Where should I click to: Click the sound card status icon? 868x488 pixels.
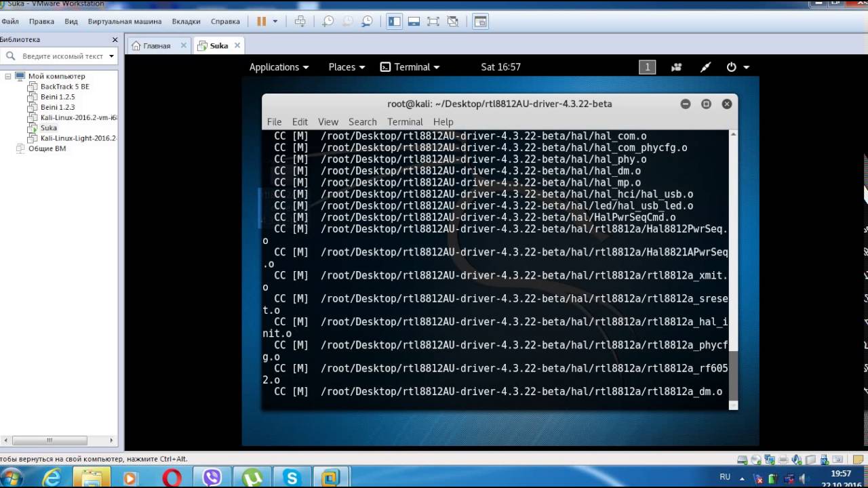(797, 460)
